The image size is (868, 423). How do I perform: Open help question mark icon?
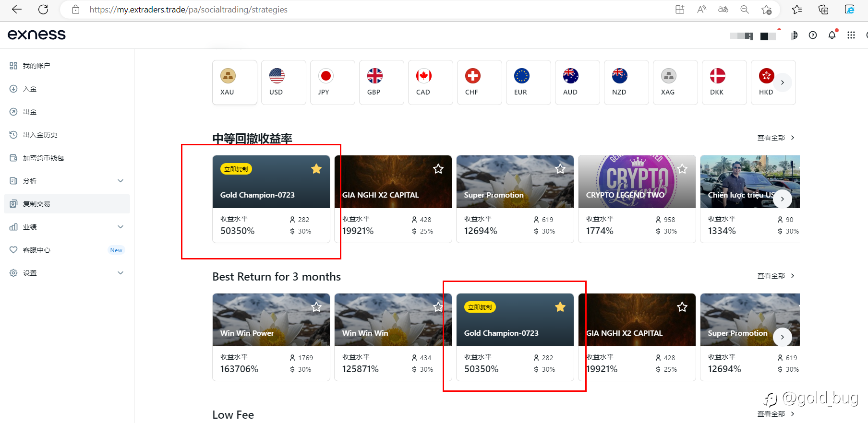coord(813,35)
